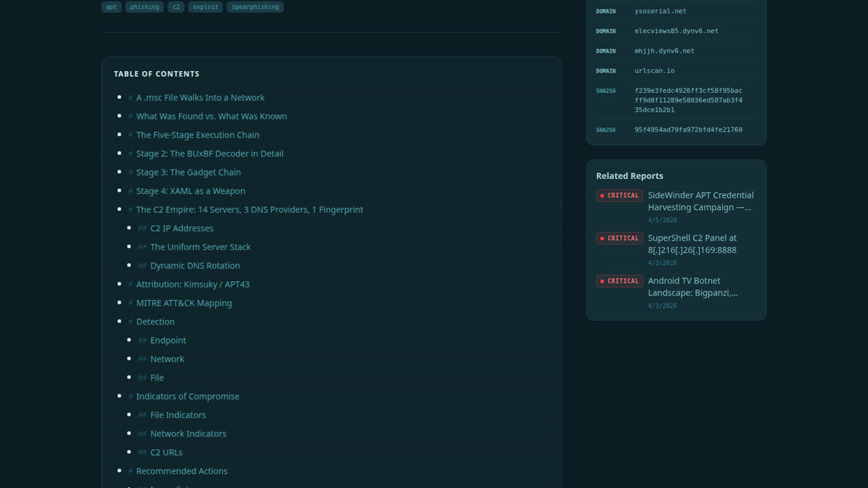Go to 'What Was Found vs. What Was Known'
This screenshot has width=868, height=488.
[x=212, y=116]
